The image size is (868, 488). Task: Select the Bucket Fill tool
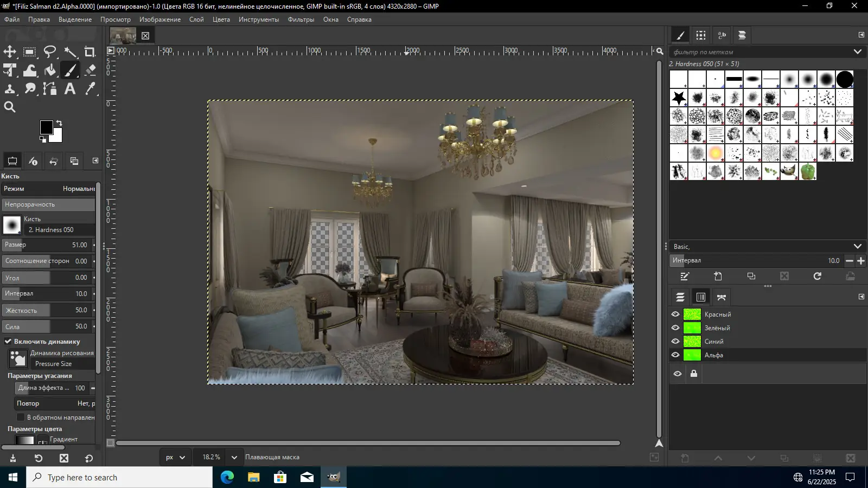pyautogui.click(x=50, y=70)
